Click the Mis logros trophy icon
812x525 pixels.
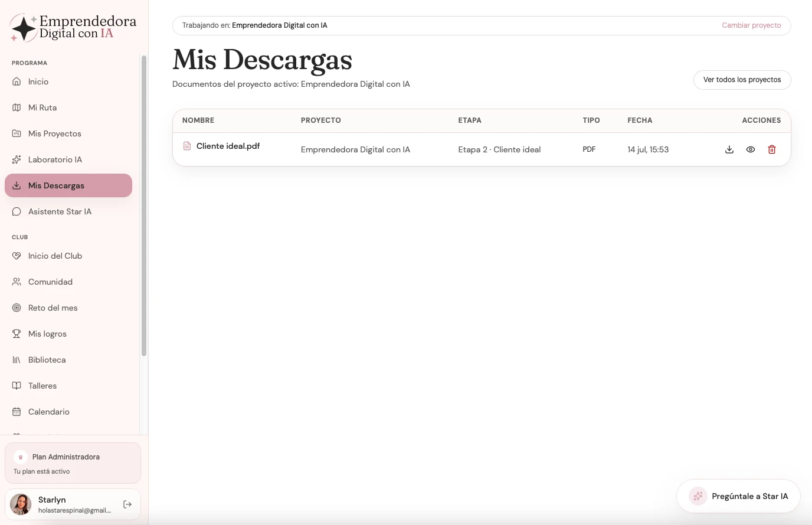(x=17, y=334)
